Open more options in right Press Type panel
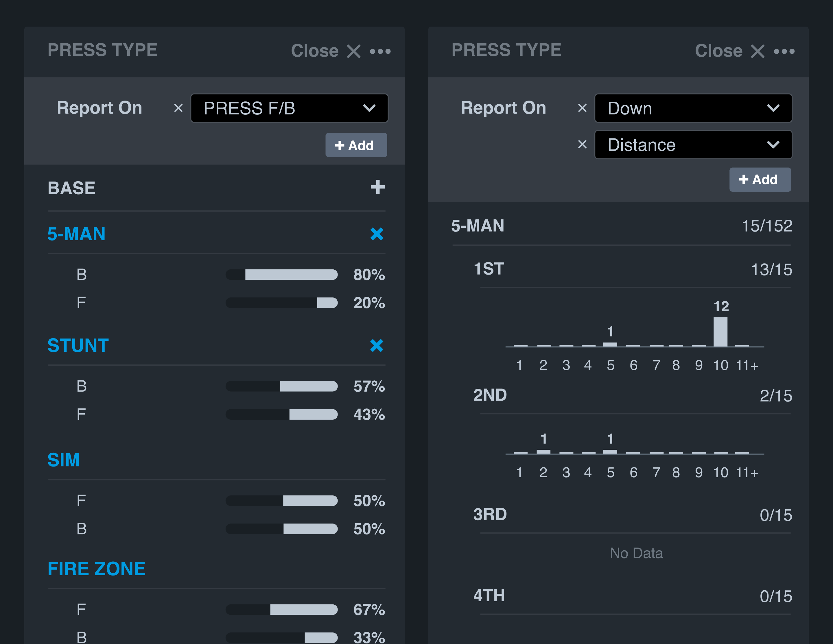This screenshot has width=833, height=644. (x=784, y=51)
